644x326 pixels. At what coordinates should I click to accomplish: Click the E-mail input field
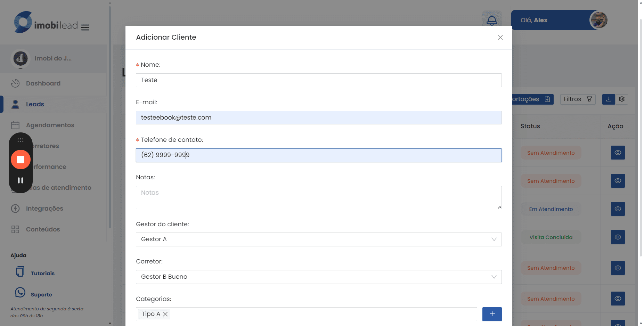click(x=319, y=118)
